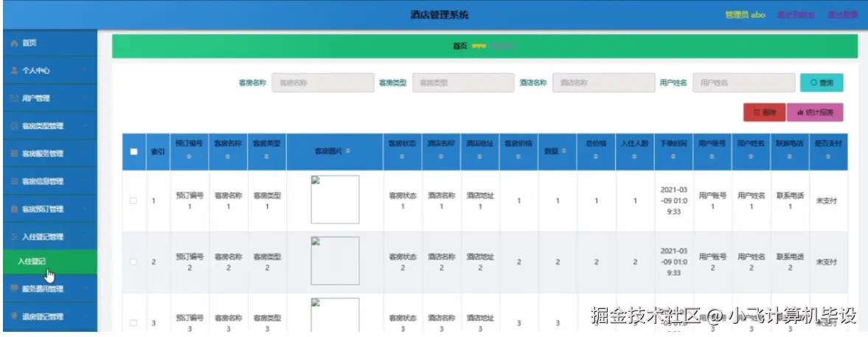Click the red delete button

(x=765, y=112)
